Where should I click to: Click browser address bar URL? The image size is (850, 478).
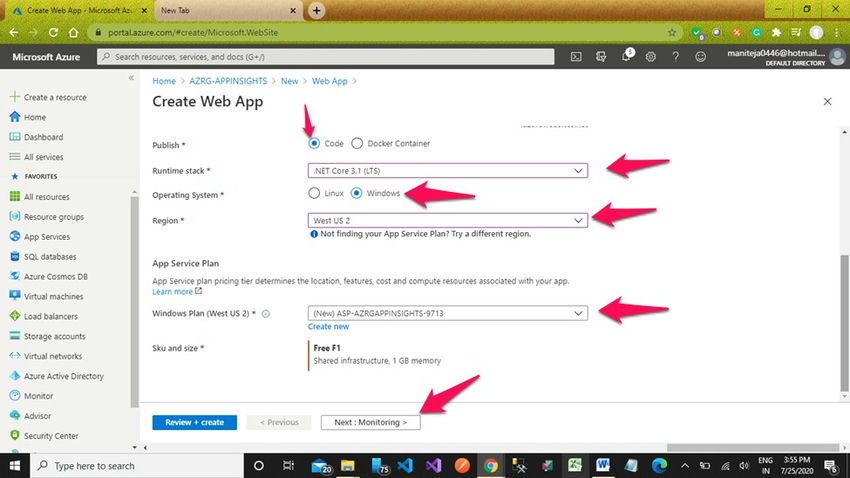pos(193,33)
